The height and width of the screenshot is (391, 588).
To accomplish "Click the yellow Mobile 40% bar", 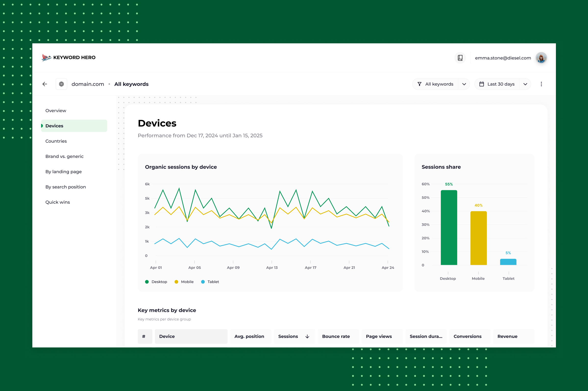I will 478,238.
